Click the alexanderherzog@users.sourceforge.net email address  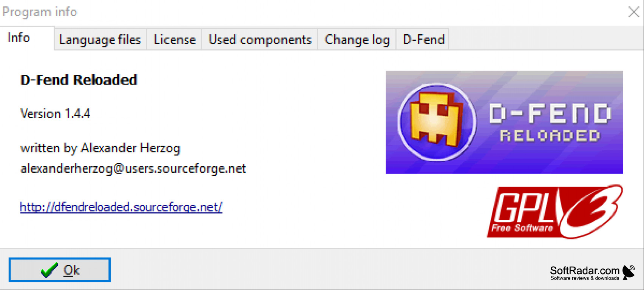133,168
